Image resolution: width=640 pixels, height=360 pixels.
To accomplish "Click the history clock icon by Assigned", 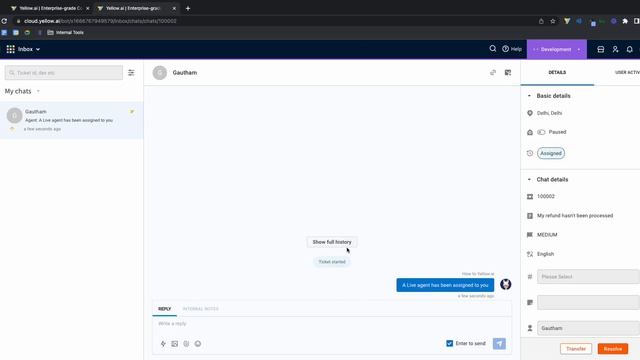I will [530, 153].
